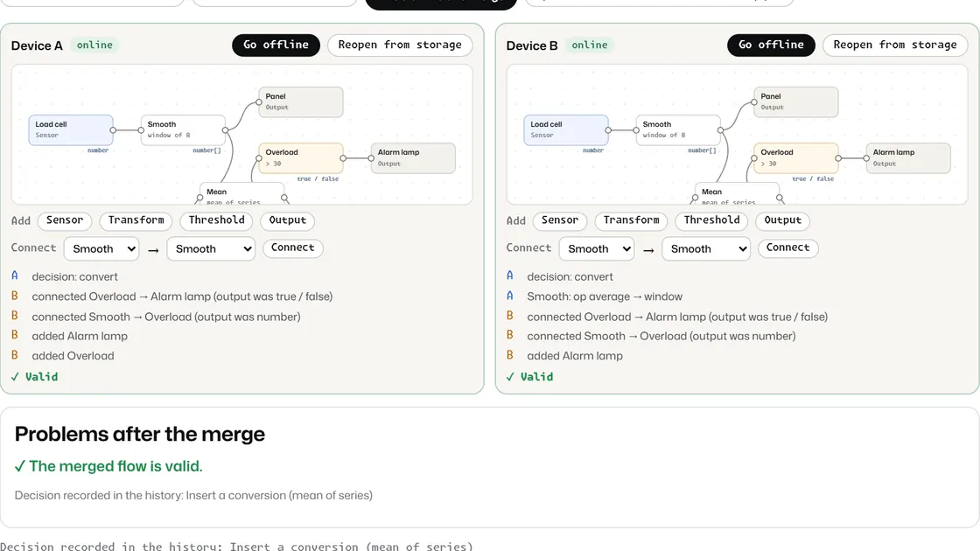Screen dimensions: 980x551
Task: Open Device B's Connect source node dropdown
Action: 597,248
